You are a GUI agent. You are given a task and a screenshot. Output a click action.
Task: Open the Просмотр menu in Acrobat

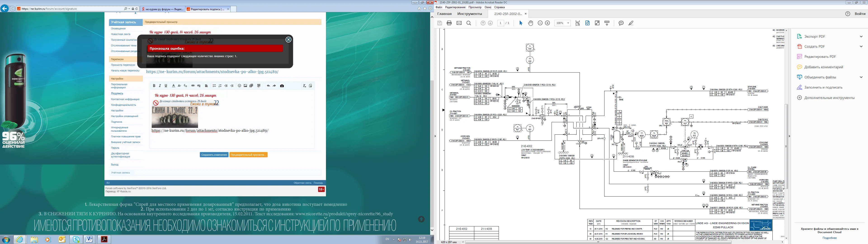click(x=475, y=7)
